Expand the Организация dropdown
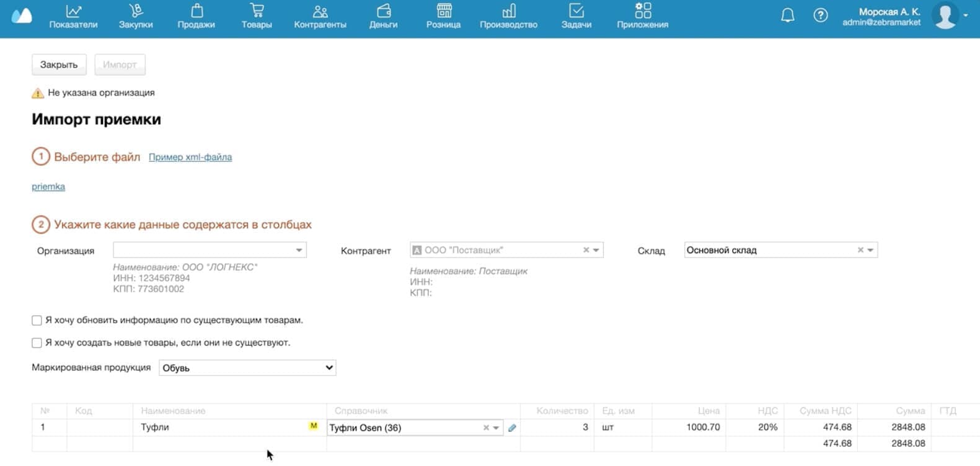 coord(299,250)
